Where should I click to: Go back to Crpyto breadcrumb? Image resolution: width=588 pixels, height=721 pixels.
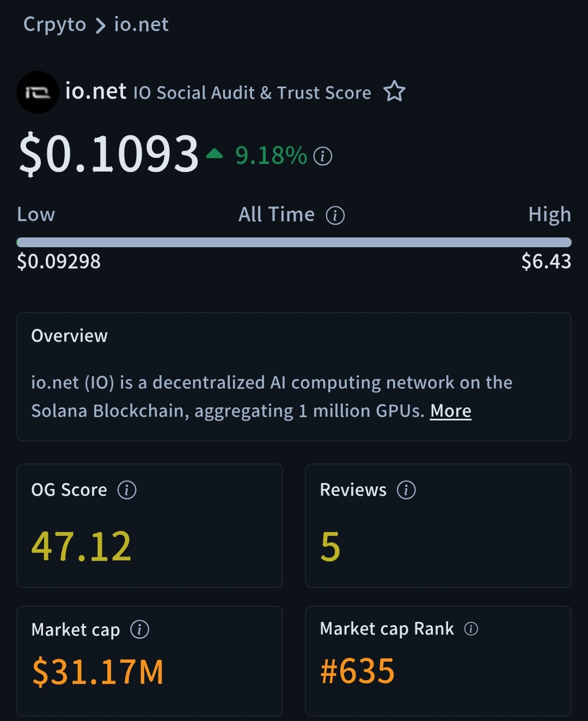pos(54,25)
